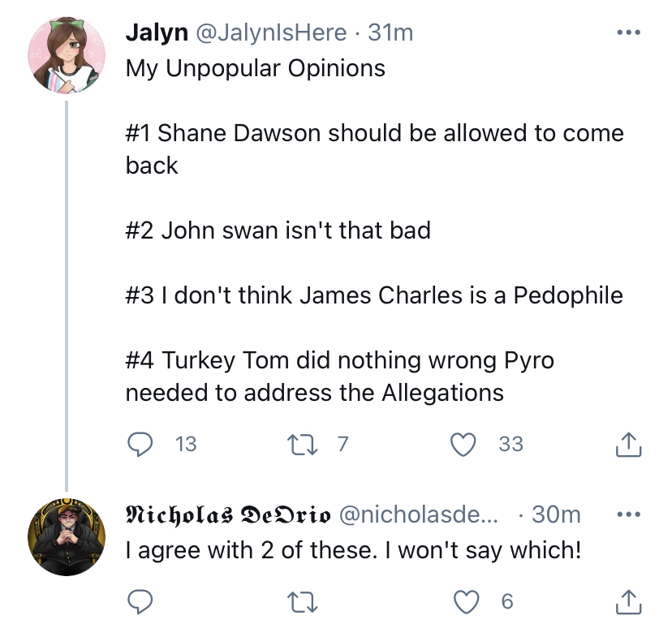
Task: Open more options on Jalyn's tweet
Action: point(629,32)
